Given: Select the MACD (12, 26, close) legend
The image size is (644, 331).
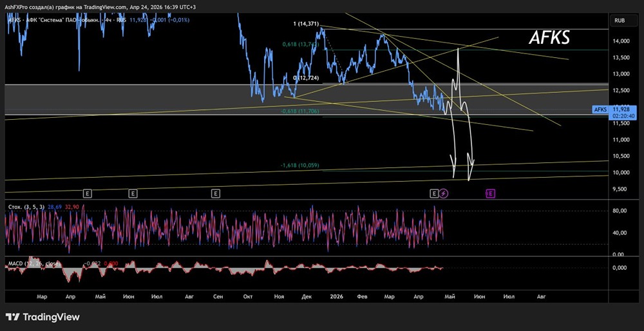Looking at the screenshot, I should 35,263.
